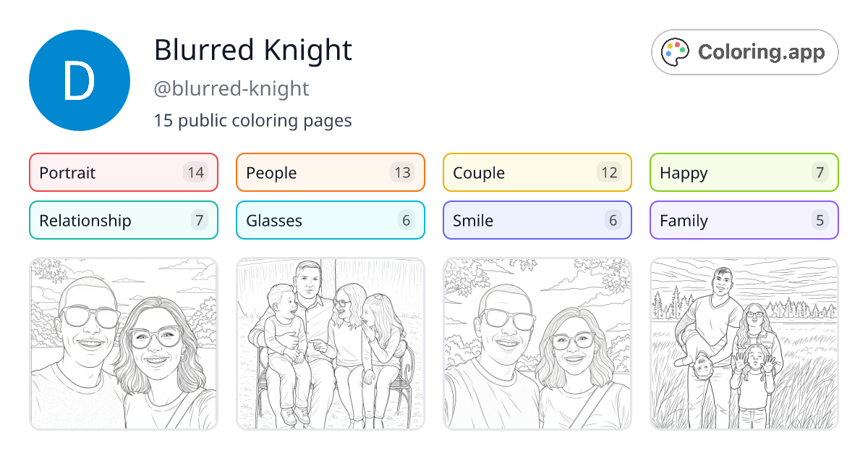This screenshot has width=868, height=456.
Task: Open the Glasses tag showing 6
Action: click(330, 220)
